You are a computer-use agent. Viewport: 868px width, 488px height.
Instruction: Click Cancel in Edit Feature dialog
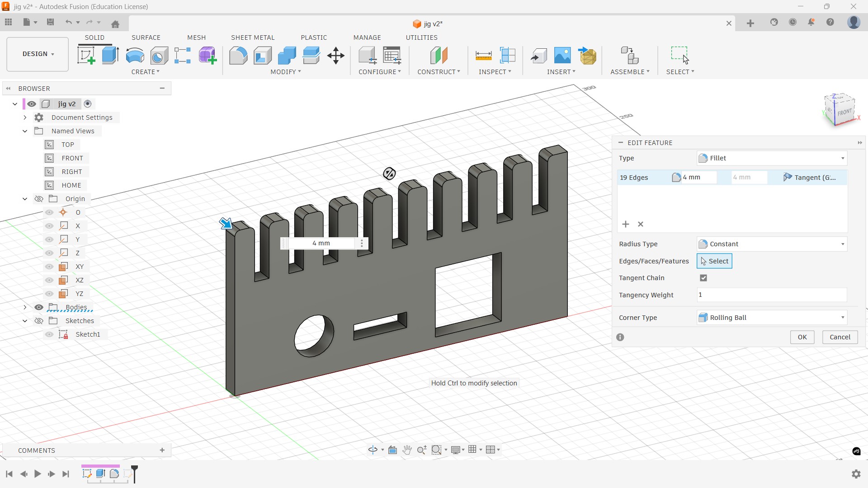point(840,337)
